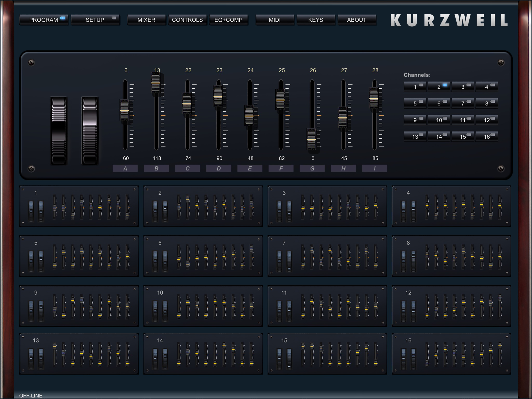
Task: Click the slider H label
Action: pos(343,168)
